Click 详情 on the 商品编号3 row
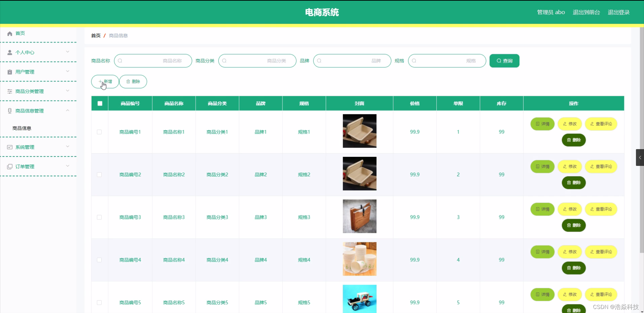 pyautogui.click(x=542, y=209)
